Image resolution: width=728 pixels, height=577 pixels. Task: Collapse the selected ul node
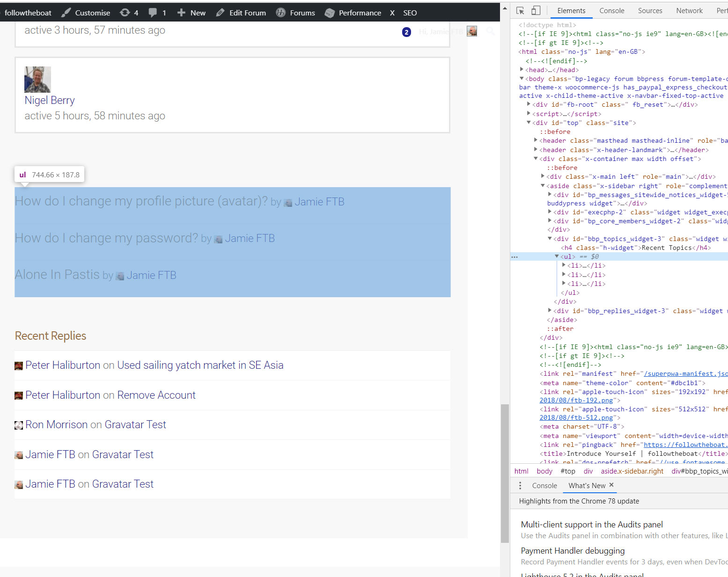tap(557, 256)
